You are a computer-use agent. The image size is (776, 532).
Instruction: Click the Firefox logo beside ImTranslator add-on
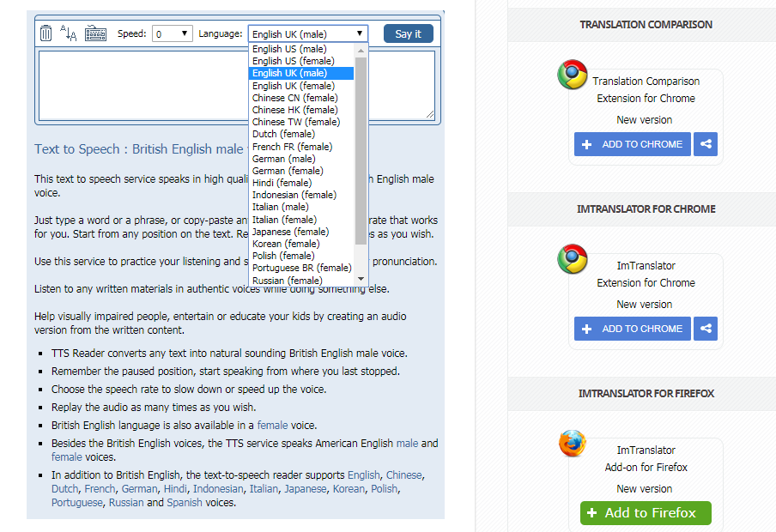572,443
